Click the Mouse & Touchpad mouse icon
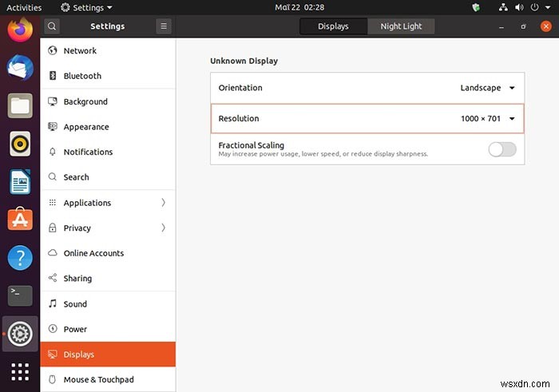 click(53, 379)
